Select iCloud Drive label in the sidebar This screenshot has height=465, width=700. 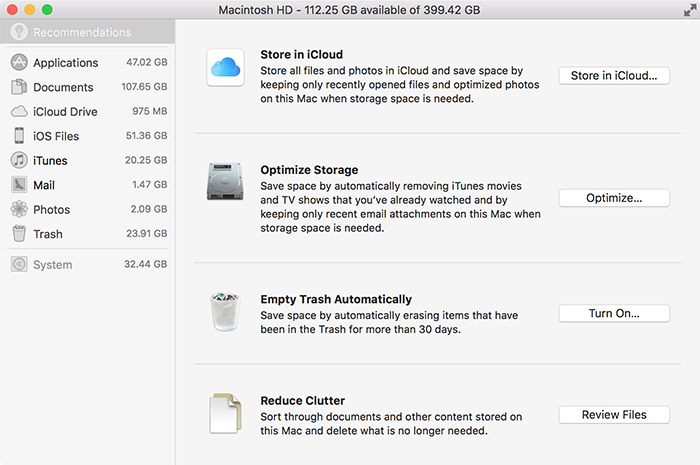[65, 112]
